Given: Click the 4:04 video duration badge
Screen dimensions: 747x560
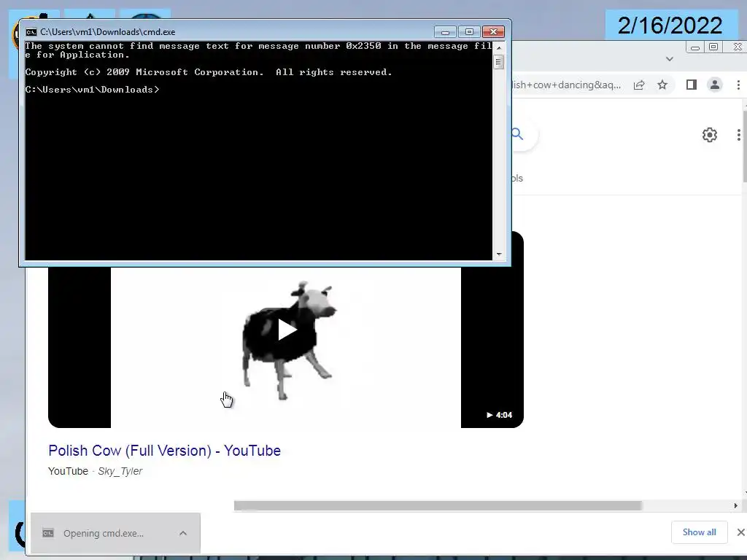Looking at the screenshot, I should [499, 415].
